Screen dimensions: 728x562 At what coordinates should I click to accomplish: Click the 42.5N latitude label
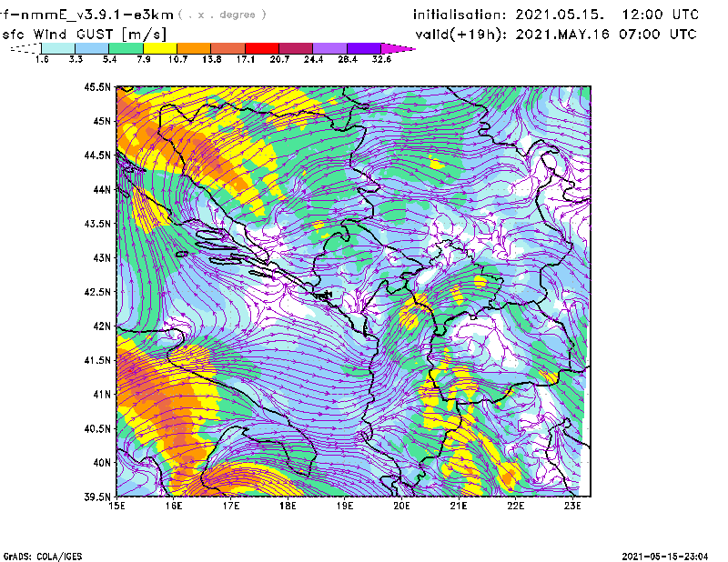(97, 292)
